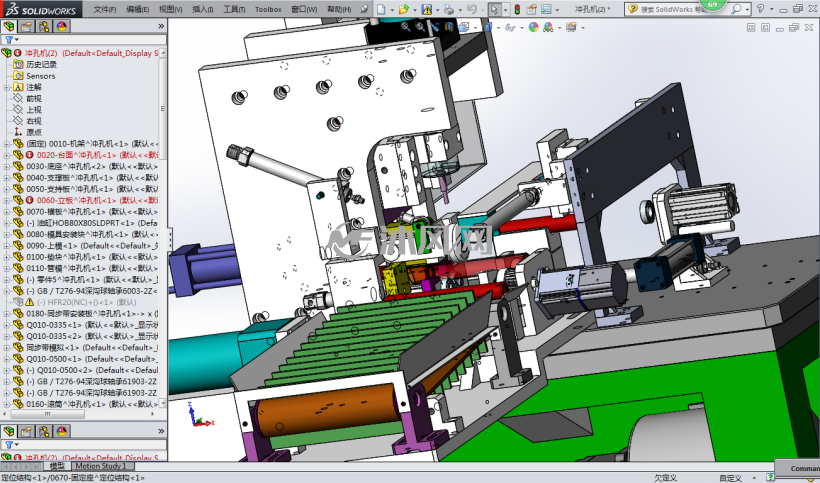The height and width of the screenshot is (483, 820).
Task: Click the filter funnel in the top tree panel
Action: (9, 40)
